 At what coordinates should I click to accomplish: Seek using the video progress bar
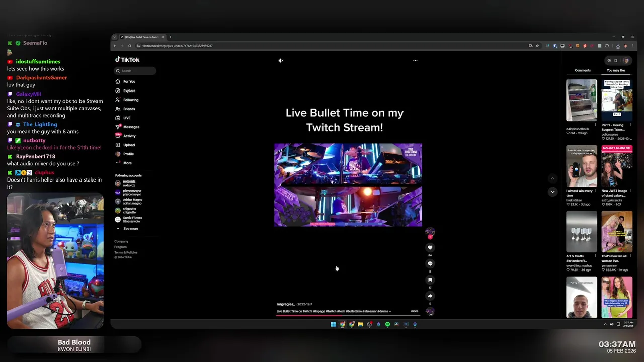[349, 316]
